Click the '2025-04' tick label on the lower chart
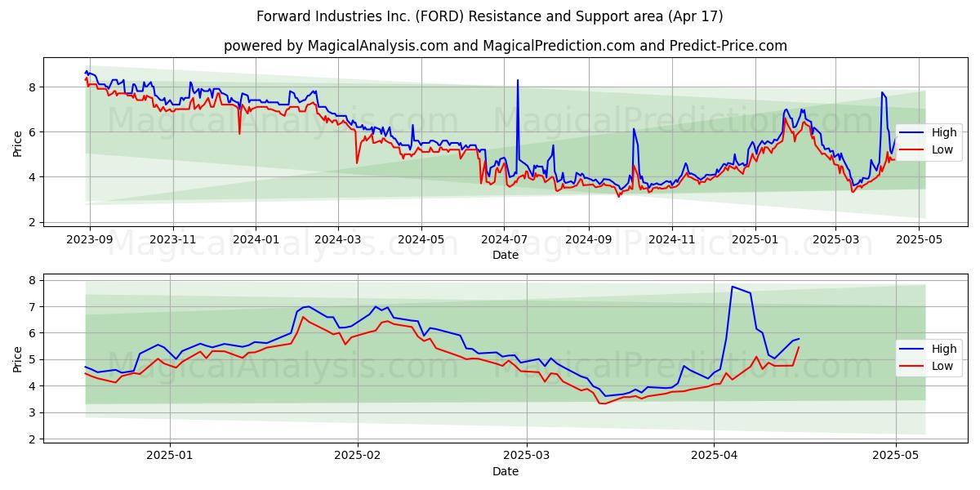The width and height of the screenshot is (980, 490). 714,457
